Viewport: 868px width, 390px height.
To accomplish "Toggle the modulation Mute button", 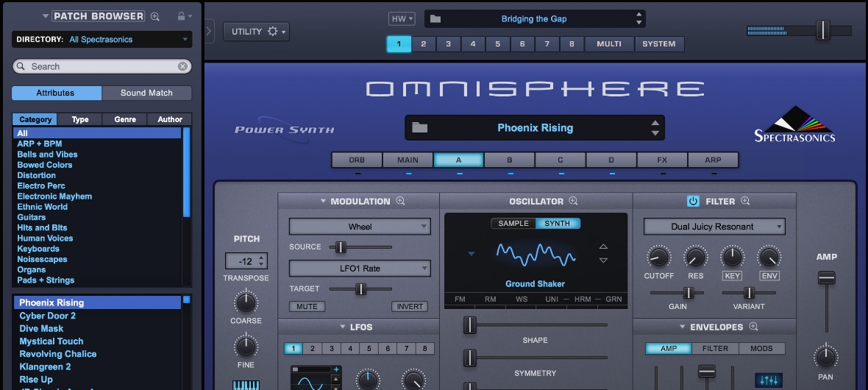I will click(x=307, y=306).
